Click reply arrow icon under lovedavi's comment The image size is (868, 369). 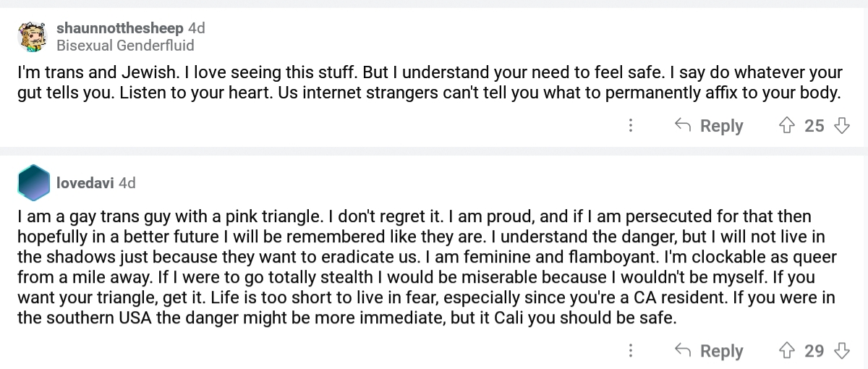click(x=682, y=351)
